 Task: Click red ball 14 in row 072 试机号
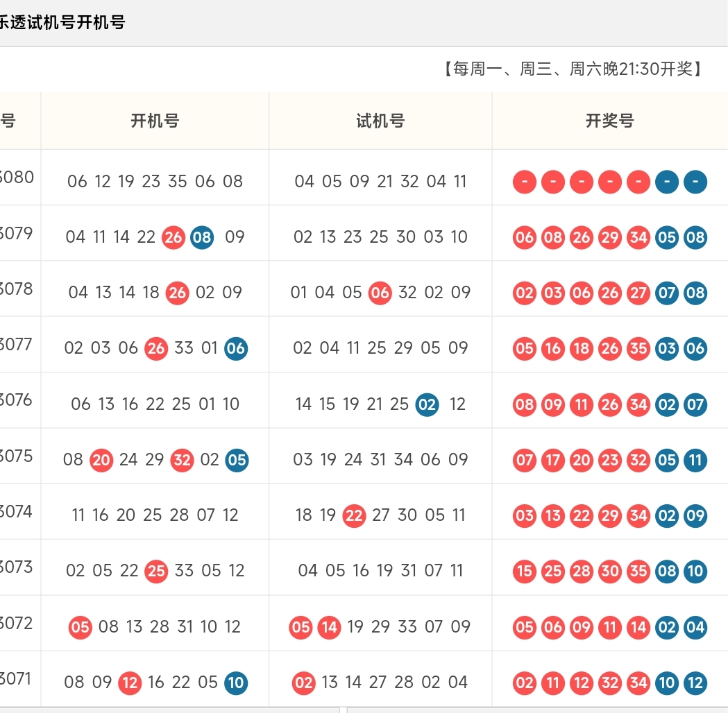(x=329, y=627)
